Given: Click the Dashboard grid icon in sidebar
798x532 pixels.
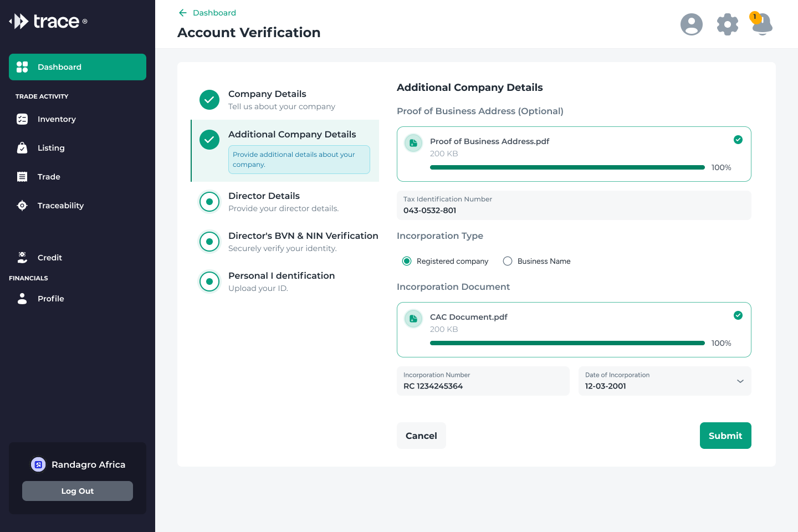Looking at the screenshot, I should [x=22, y=67].
